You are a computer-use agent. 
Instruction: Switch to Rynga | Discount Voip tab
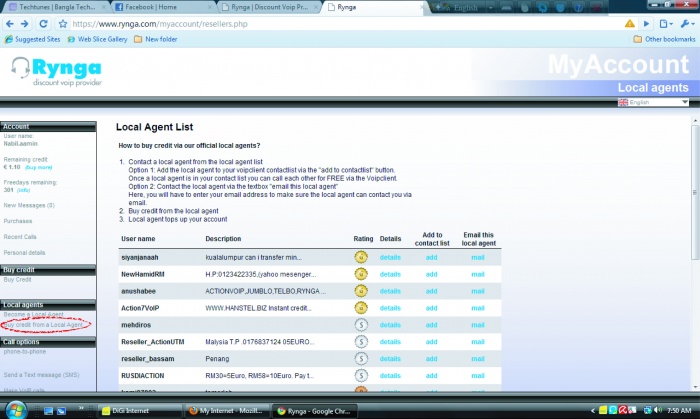tap(268, 7)
